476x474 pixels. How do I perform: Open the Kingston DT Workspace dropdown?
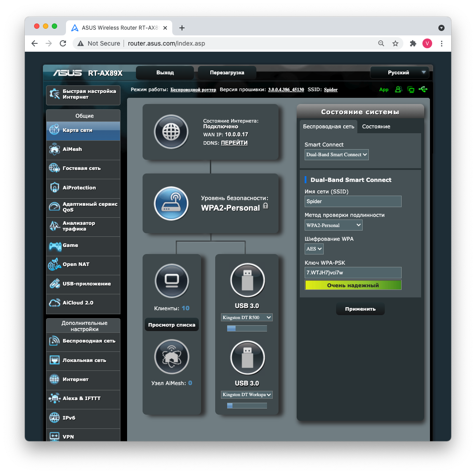point(247,394)
